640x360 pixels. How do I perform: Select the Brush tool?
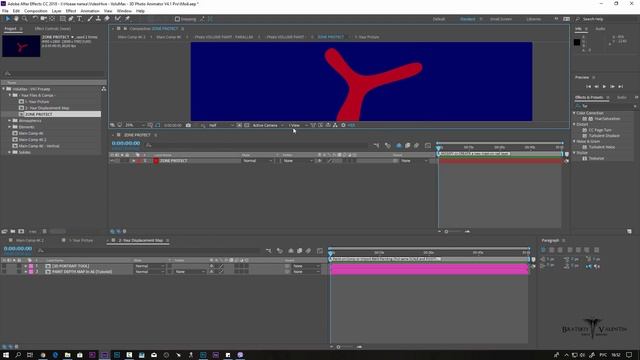(90, 19)
